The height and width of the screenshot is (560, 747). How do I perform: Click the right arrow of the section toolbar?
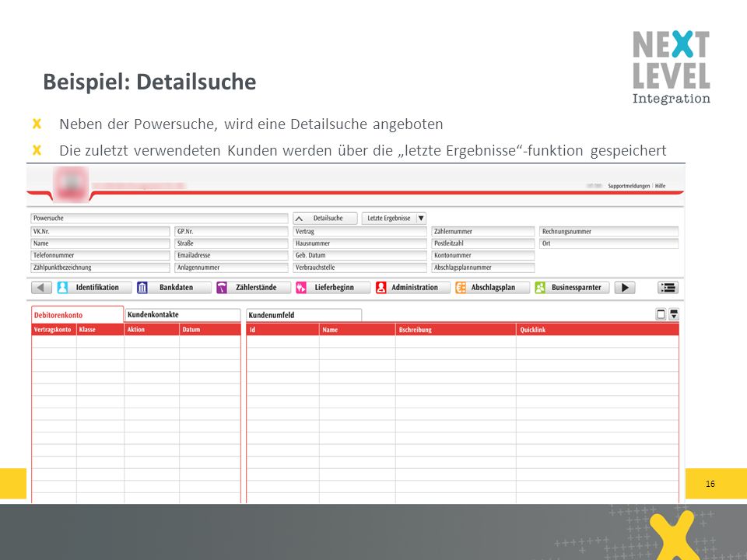[625, 288]
